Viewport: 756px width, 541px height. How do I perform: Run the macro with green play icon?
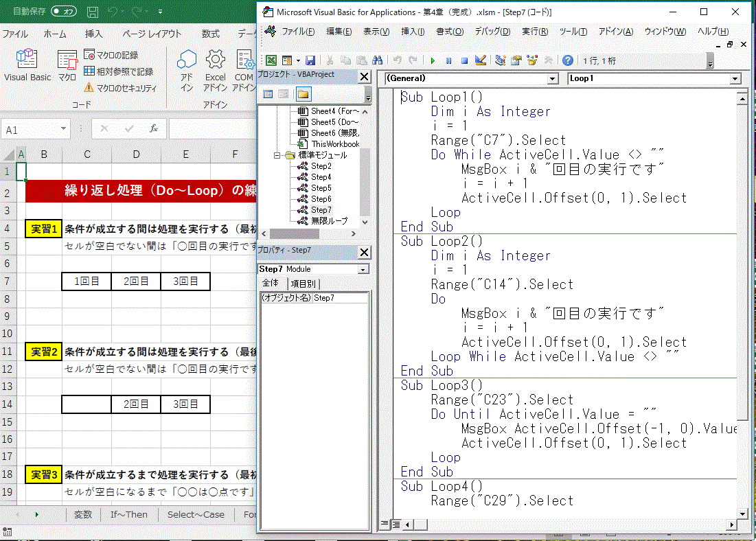point(433,60)
